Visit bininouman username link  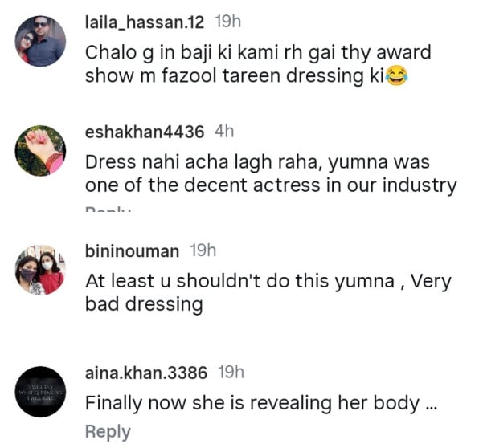pyautogui.click(x=132, y=251)
